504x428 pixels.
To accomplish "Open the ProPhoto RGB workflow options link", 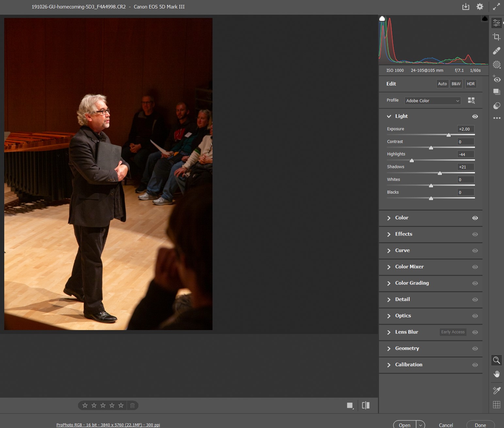I will coord(108,425).
